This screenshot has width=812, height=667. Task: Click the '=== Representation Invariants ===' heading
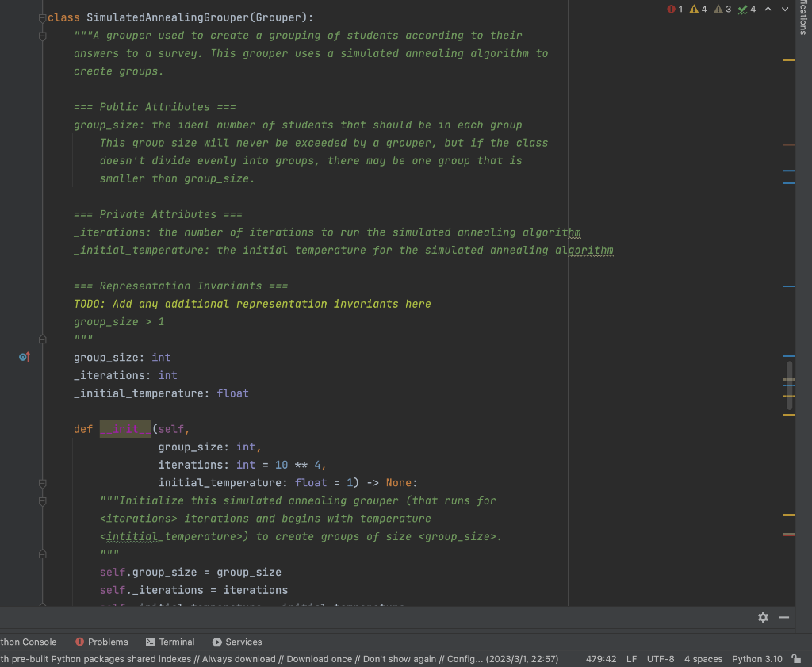[181, 286]
